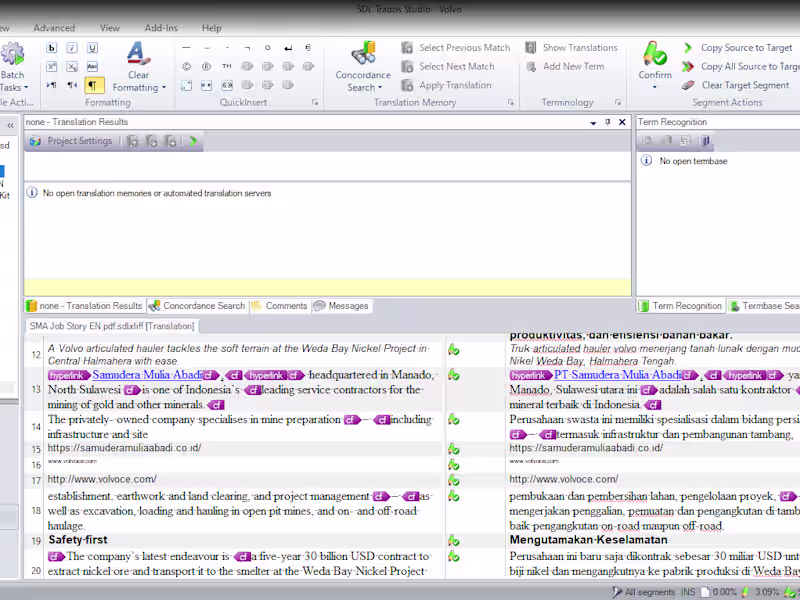Apply subscript formatting
Screen dimensions: 800x600
point(72,66)
